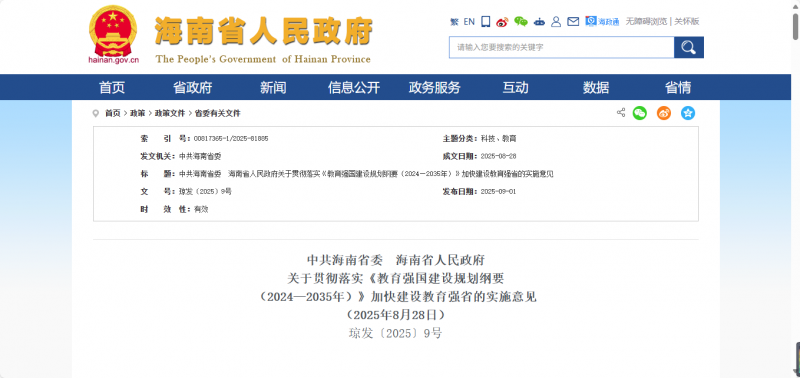This screenshot has height=378, width=800.
Task: Click the 海南省人民政府 site title
Action: click(x=263, y=31)
